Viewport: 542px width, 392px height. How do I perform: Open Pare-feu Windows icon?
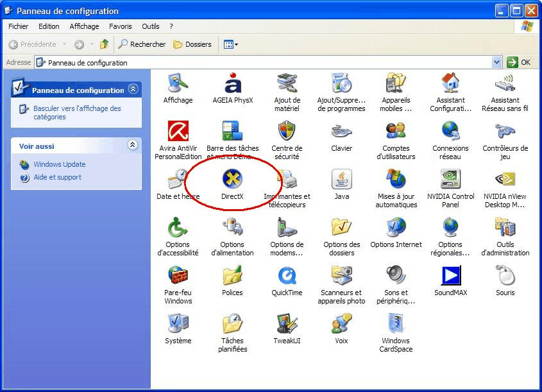point(178,275)
